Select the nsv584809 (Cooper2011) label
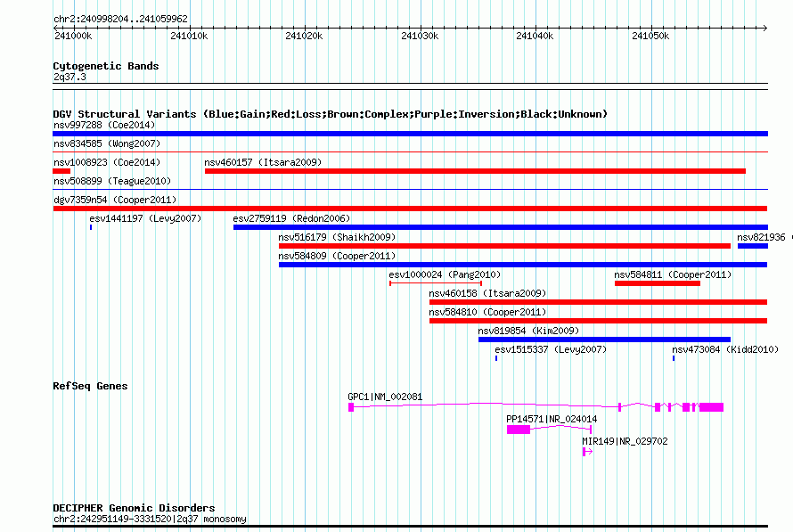793x532 pixels. (337, 256)
